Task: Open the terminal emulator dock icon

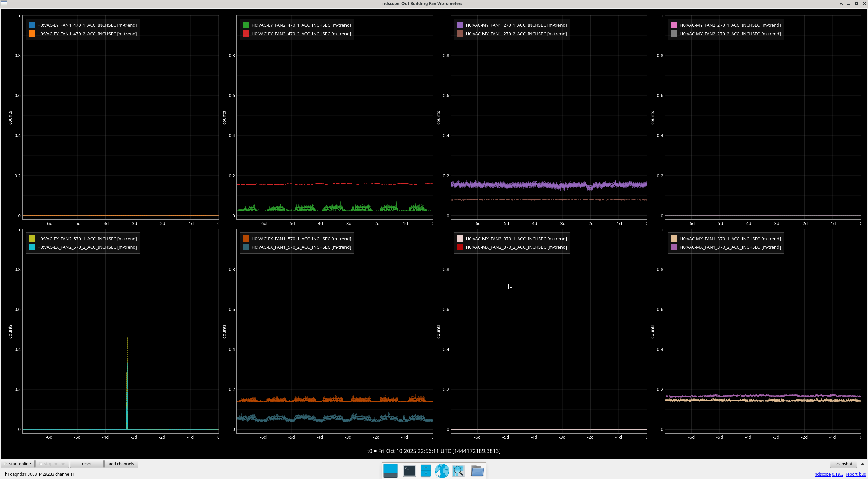Action: point(409,471)
